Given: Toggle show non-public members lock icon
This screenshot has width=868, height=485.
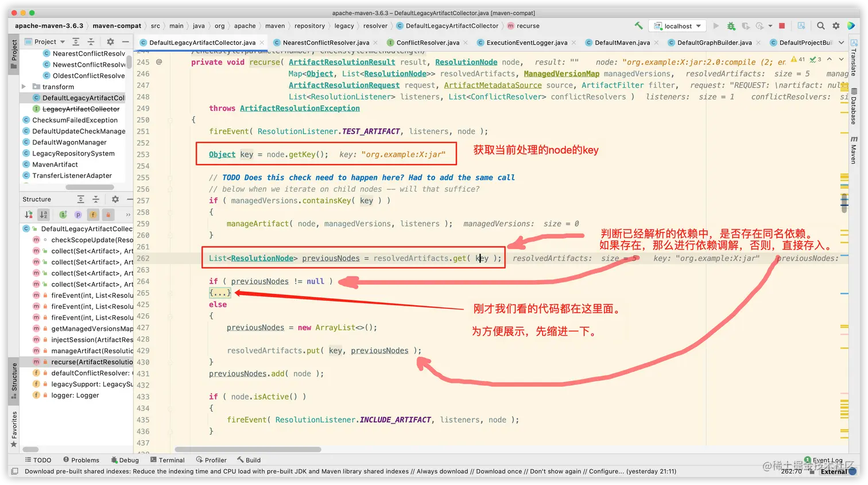Looking at the screenshot, I should pyautogui.click(x=108, y=215).
